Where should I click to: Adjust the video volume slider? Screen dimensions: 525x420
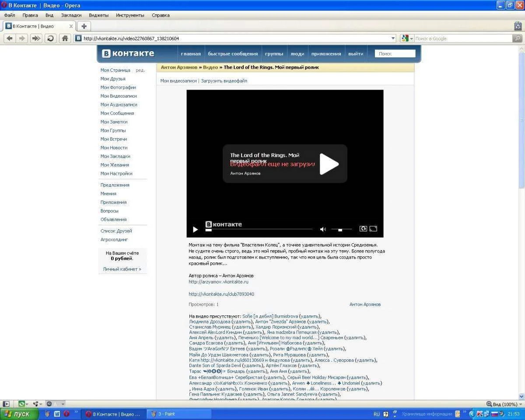tap(342, 229)
